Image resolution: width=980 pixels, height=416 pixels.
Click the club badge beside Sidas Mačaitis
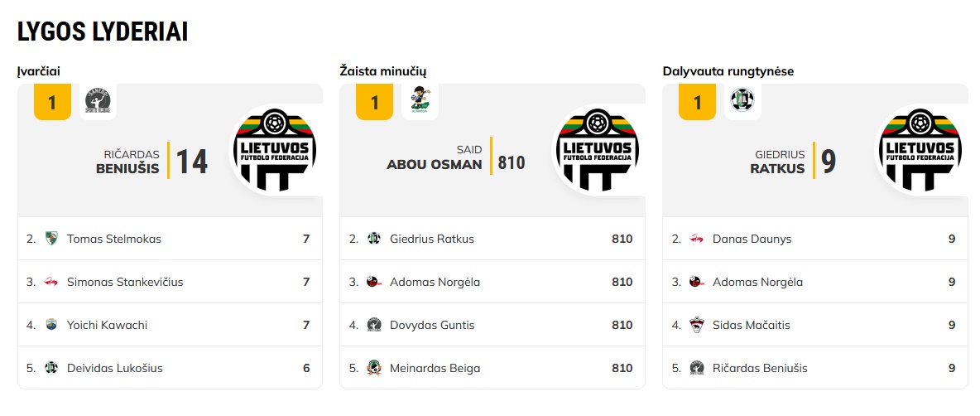pyautogui.click(x=696, y=325)
